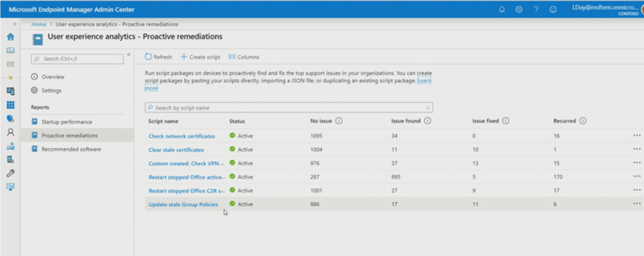The image size is (644, 256).
Task: Show info for Issue found column
Action: [x=427, y=121]
